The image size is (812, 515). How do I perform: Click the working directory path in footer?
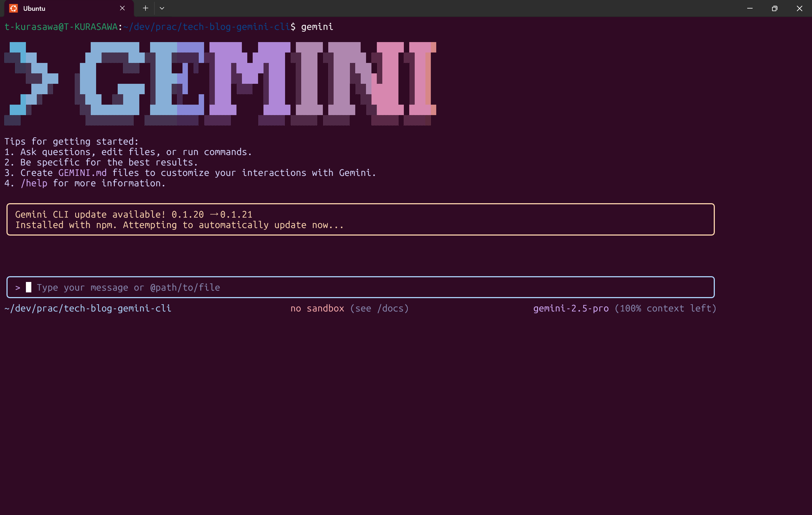(88, 309)
